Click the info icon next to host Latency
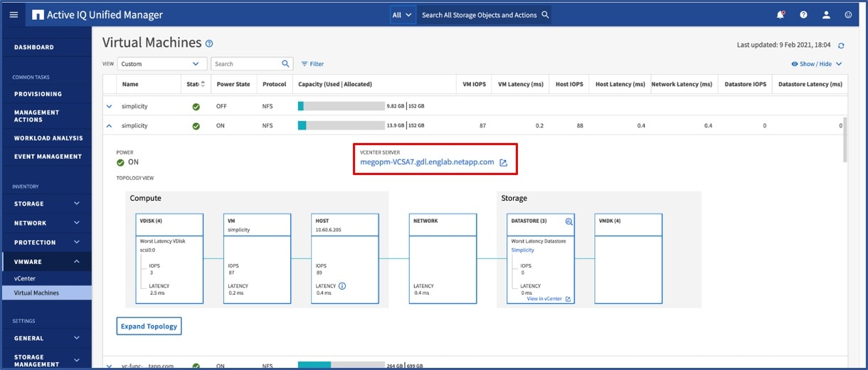 pos(342,286)
